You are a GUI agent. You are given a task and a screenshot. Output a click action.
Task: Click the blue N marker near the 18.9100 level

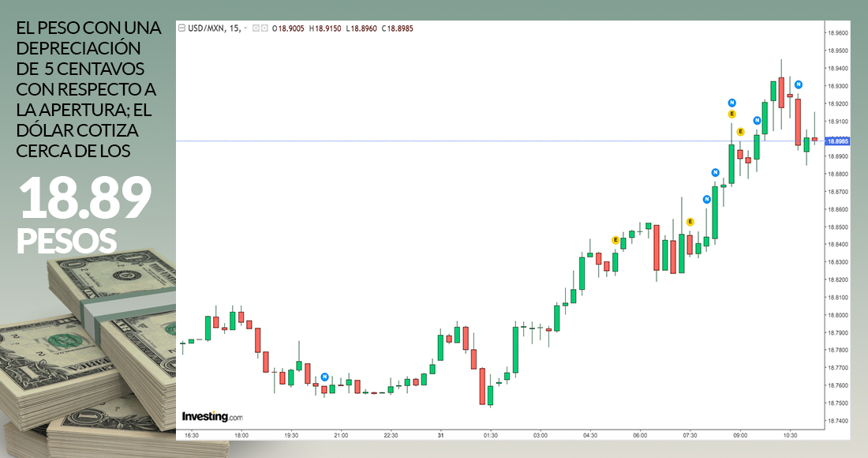pos(757,121)
